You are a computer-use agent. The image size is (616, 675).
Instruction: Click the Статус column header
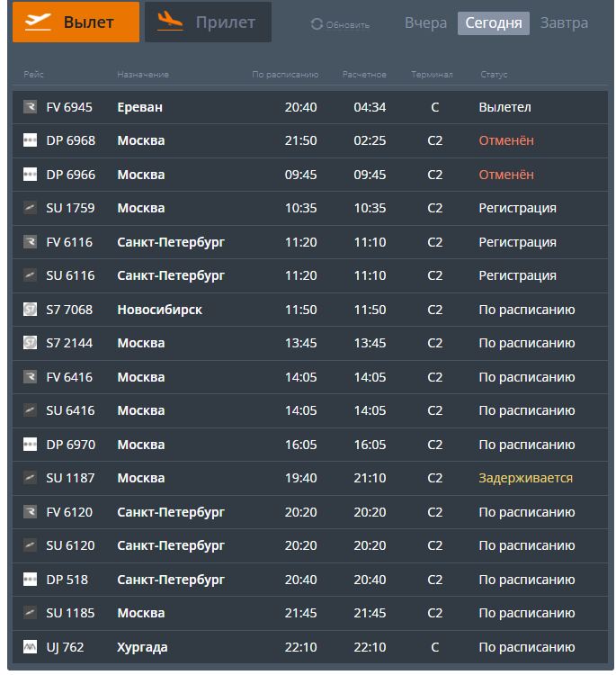pyautogui.click(x=494, y=75)
